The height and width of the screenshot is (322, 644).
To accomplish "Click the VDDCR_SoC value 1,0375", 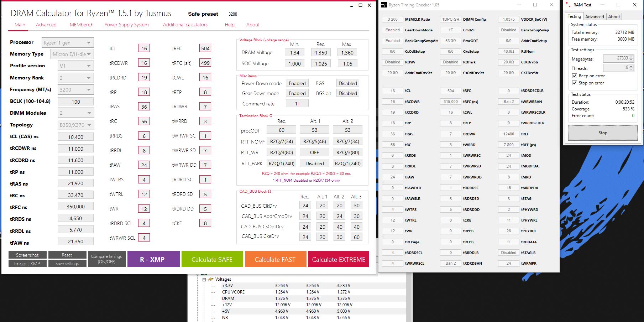I will 509,19.
